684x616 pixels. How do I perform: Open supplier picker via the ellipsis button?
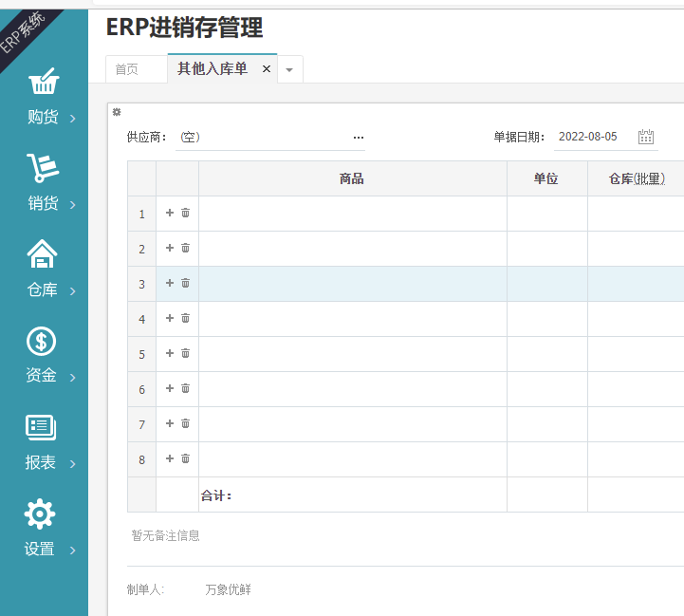[359, 138]
